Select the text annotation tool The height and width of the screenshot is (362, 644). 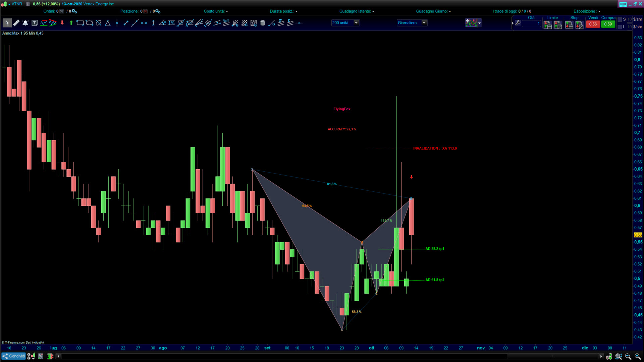pyautogui.click(x=35, y=23)
